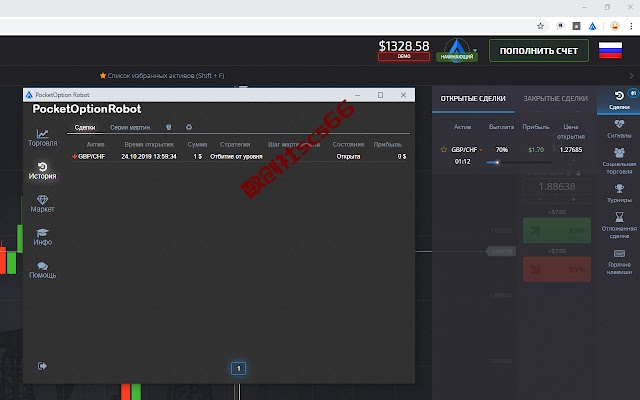Click logout icon at robot sidebar bottom
640x400 pixels.
pos(42,366)
